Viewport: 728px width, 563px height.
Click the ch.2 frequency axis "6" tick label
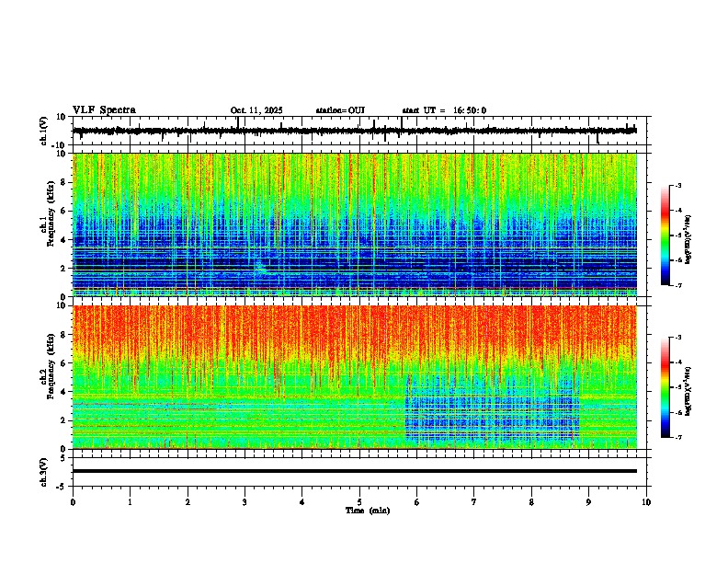[63, 363]
